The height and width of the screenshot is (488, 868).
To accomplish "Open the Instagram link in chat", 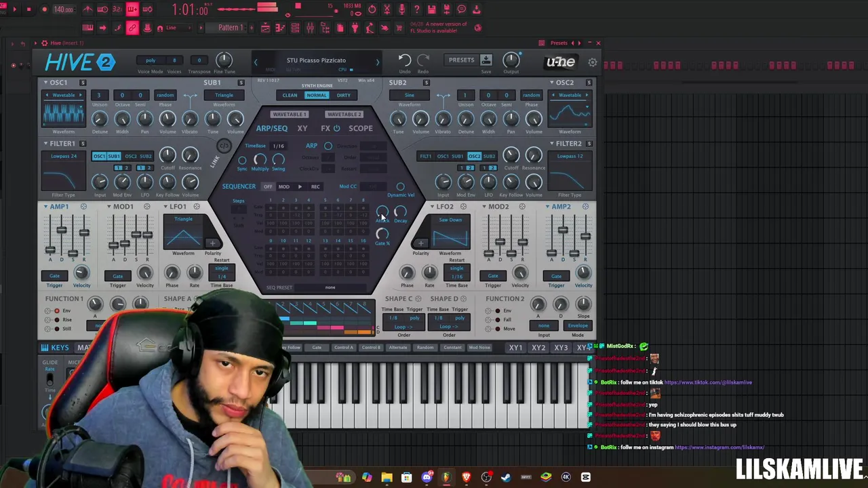I will tap(719, 447).
